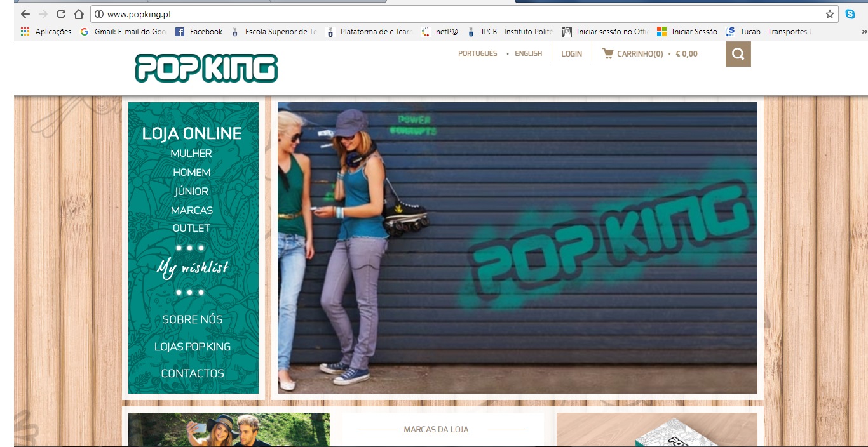Open the Escola Superior de Te bookmark
Viewport: 868px width, 447px height.
click(x=274, y=32)
